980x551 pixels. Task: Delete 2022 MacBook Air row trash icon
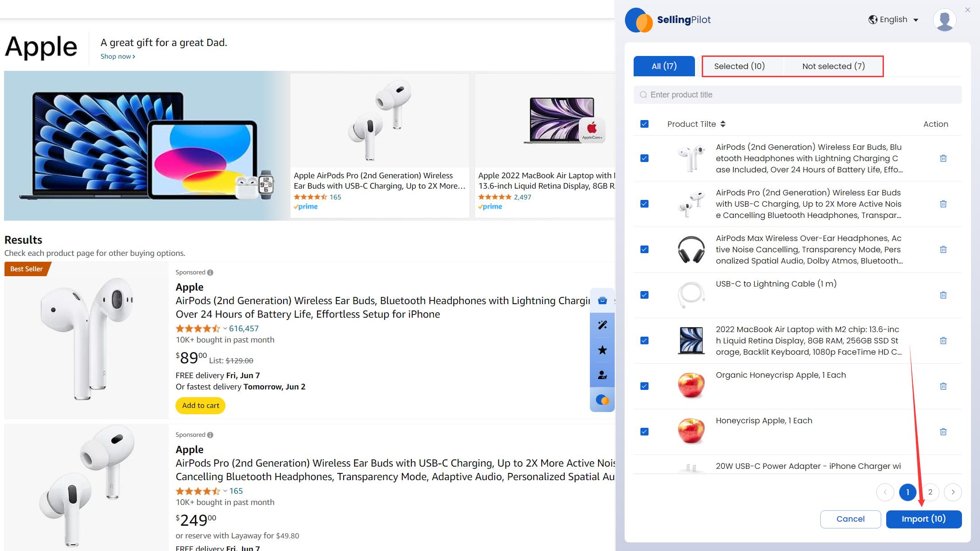943,341
